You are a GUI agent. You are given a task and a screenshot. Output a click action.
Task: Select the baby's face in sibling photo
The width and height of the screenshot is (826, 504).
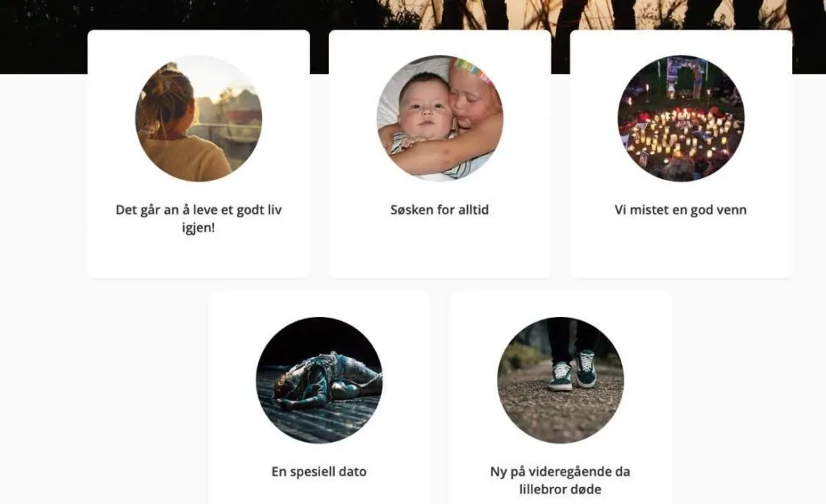[425, 108]
